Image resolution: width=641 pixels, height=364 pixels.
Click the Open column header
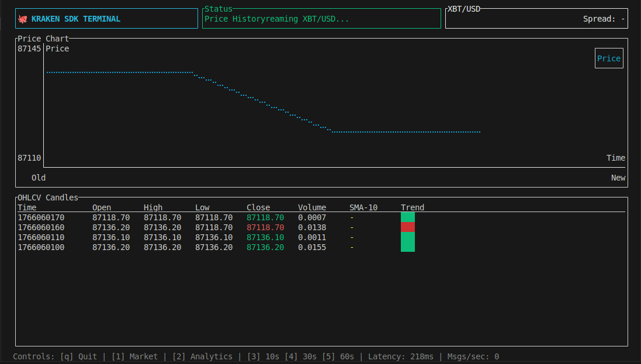[102, 207]
